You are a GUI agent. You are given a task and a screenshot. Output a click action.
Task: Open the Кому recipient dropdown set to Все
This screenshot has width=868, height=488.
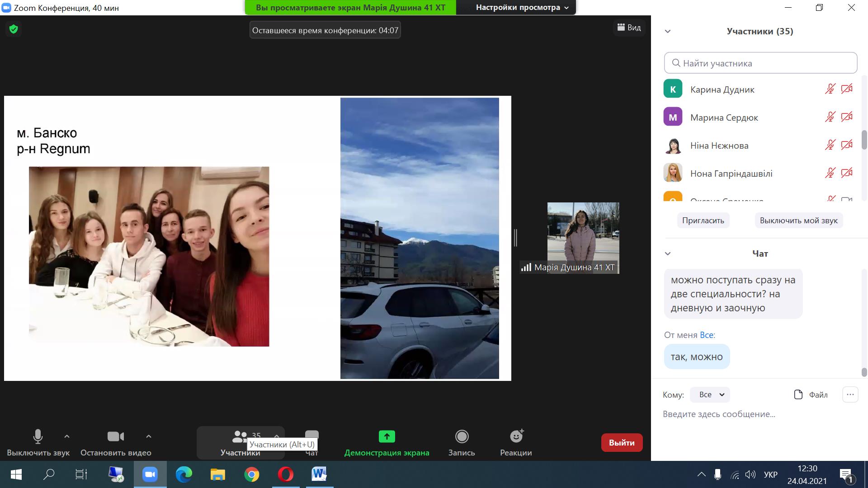(710, 394)
